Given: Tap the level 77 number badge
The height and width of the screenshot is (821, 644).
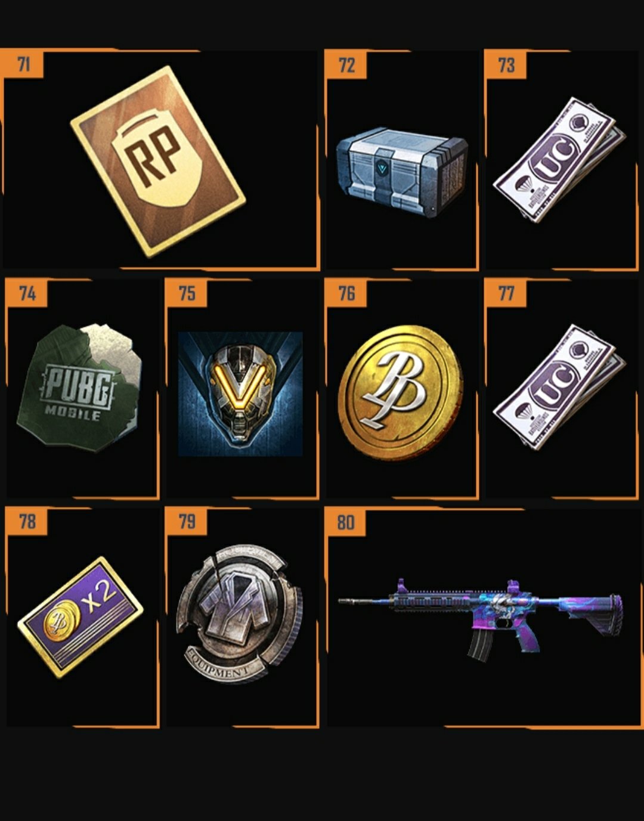Looking at the screenshot, I should (506, 293).
